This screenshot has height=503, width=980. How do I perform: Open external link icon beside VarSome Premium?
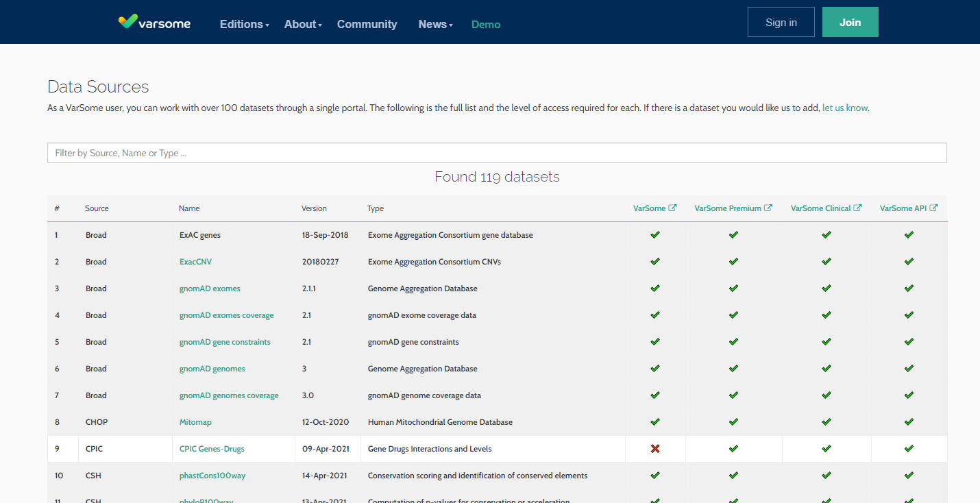(x=768, y=208)
